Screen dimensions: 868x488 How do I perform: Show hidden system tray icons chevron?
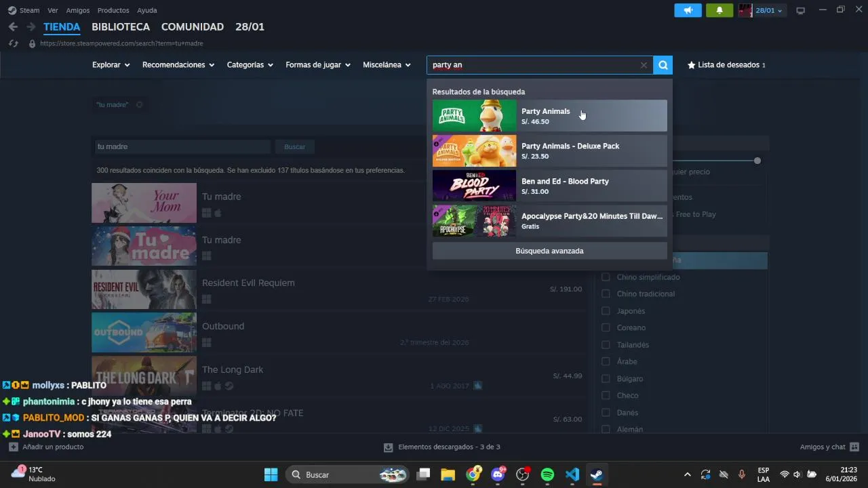tap(688, 474)
